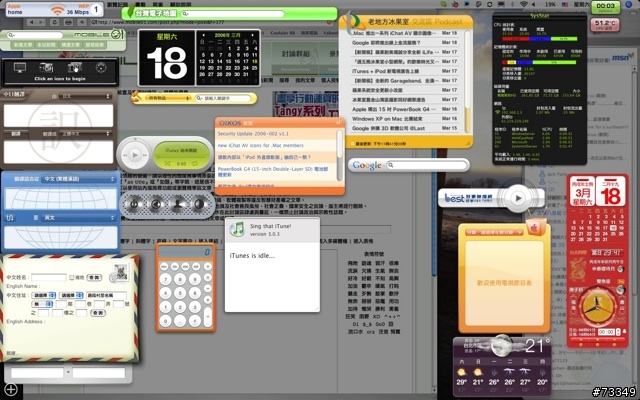Open the third-row dropdown on the envelope widget

click(x=43, y=304)
